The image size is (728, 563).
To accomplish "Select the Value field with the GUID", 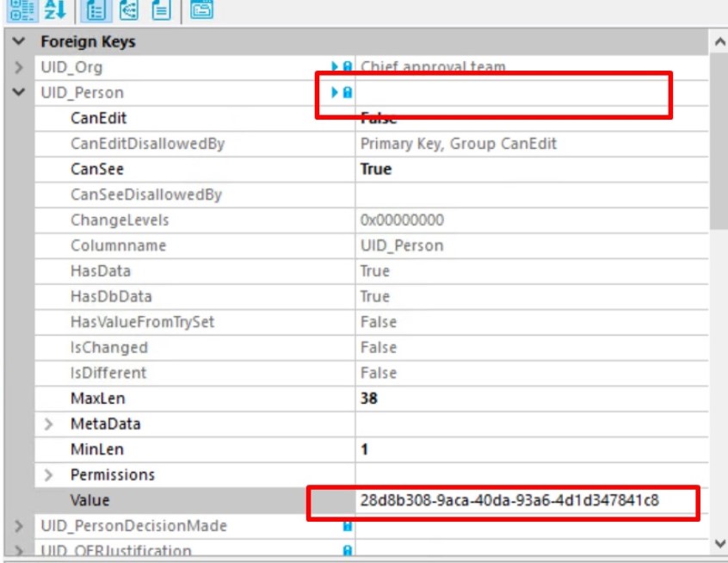I will [531, 500].
